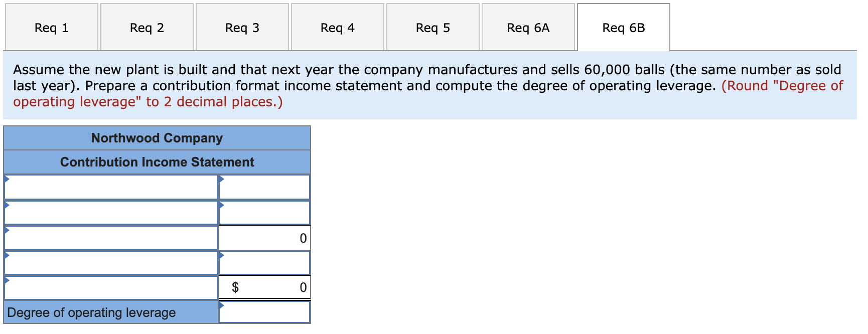Open the Req 3 tab

point(241,28)
